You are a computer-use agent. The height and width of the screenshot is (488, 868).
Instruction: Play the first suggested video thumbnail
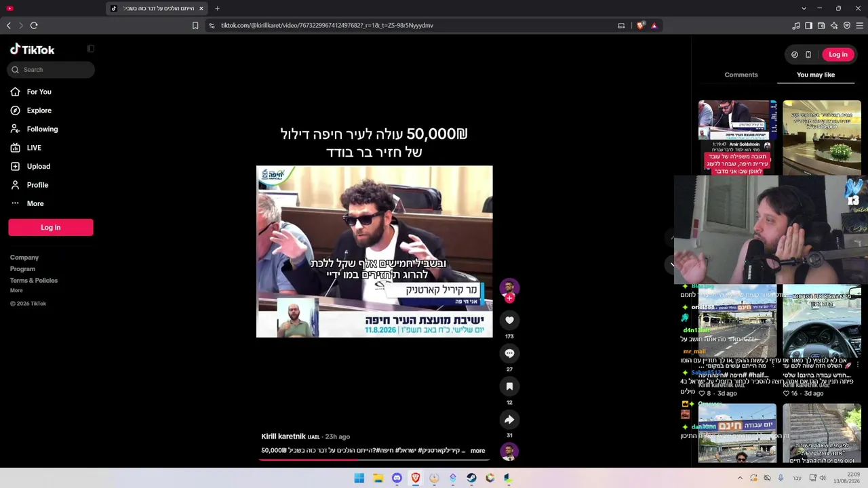(x=738, y=138)
